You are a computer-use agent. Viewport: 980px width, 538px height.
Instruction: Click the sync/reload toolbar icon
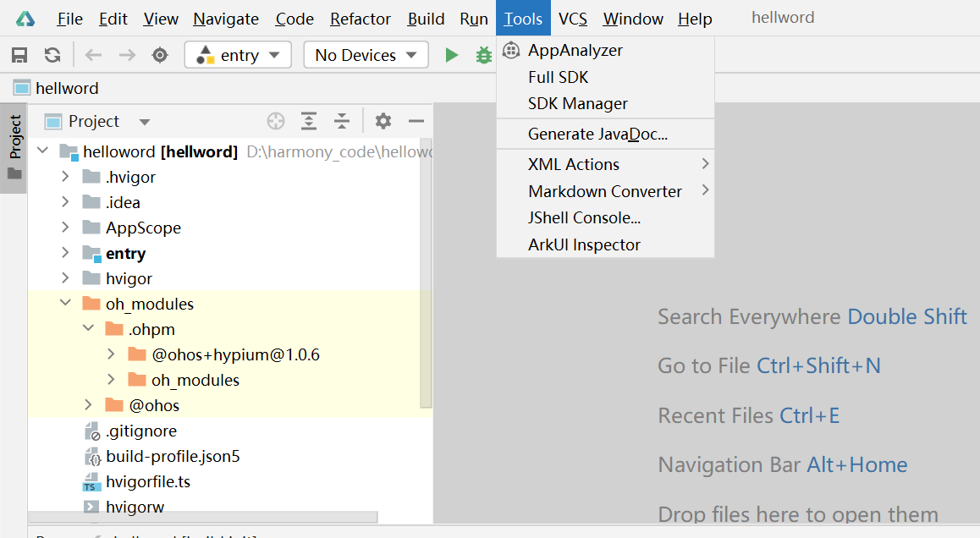[x=52, y=55]
